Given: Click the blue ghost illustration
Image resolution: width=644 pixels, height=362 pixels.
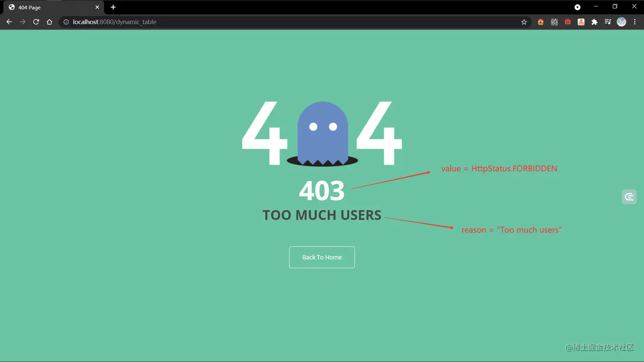Looking at the screenshot, I should coord(322,134).
